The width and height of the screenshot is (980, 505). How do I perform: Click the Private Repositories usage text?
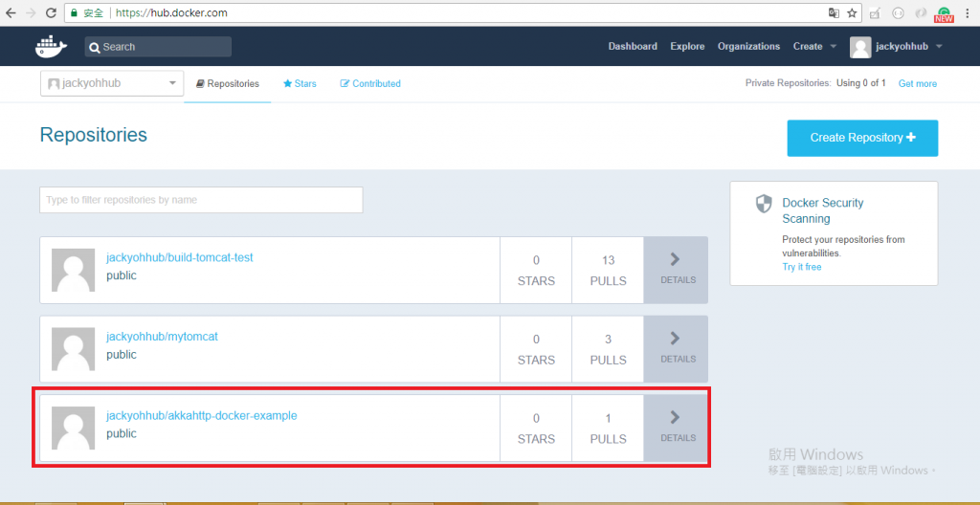pyautogui.click(x=815, y=84)
